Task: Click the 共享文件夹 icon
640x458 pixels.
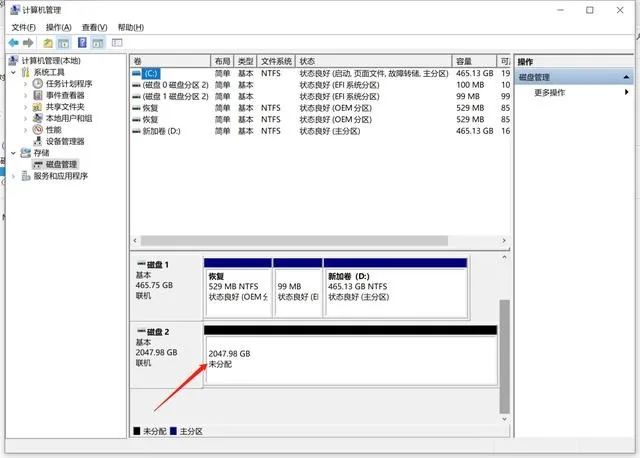Action: 38,107
